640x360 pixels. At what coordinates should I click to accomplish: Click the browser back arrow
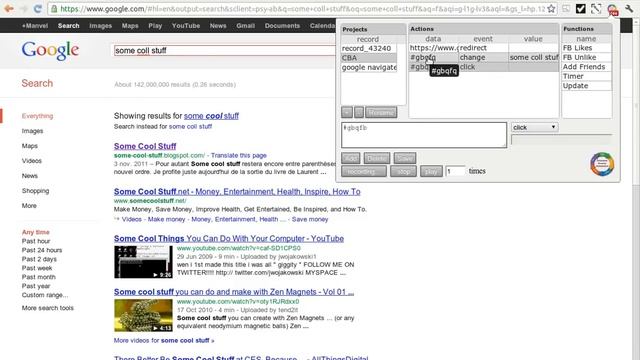click(x=9, y=8)
